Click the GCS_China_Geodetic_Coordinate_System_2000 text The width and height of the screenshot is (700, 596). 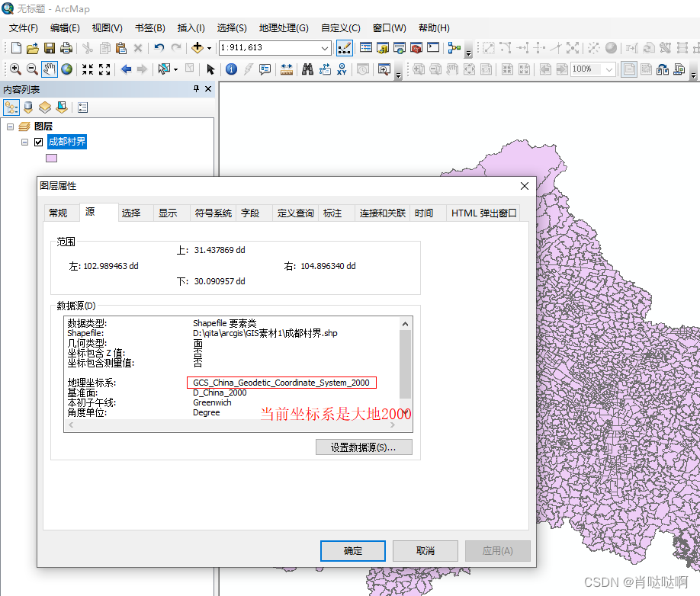coord(281,383)
